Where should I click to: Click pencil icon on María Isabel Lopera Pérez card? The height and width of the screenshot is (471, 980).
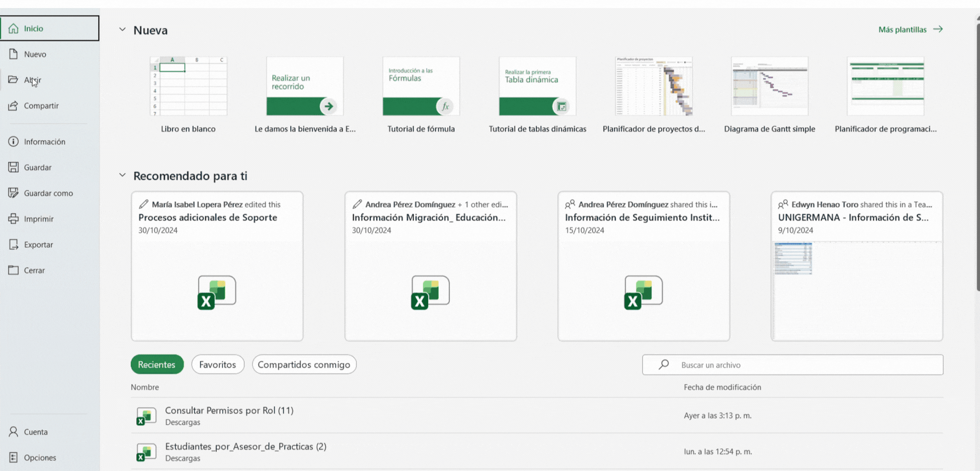point(144,204)
